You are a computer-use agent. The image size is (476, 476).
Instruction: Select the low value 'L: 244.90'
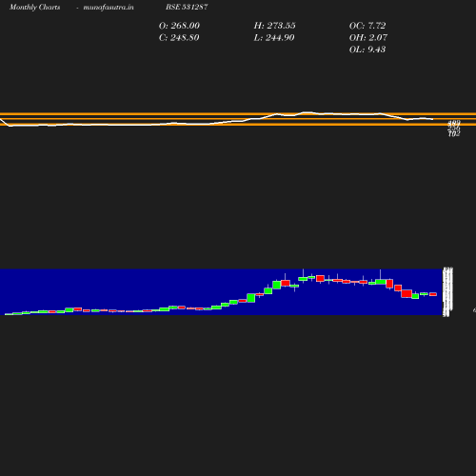(x=274, y=38)
